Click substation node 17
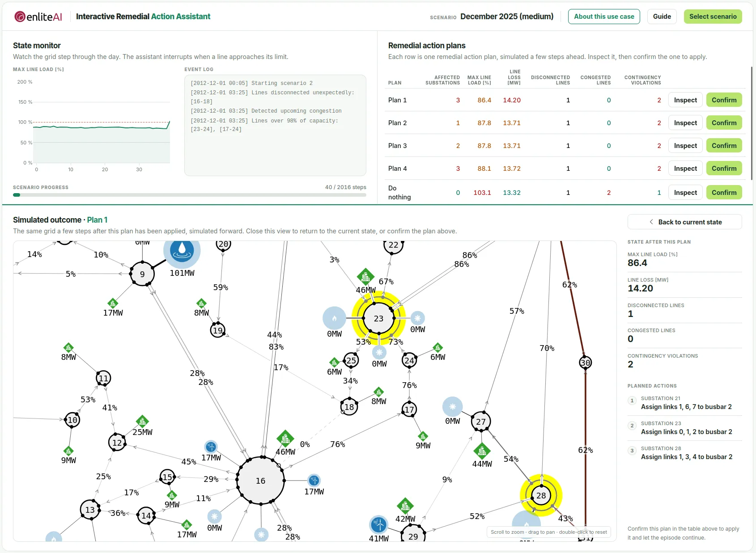Viewport: 756px width, 553px height. 409,409
